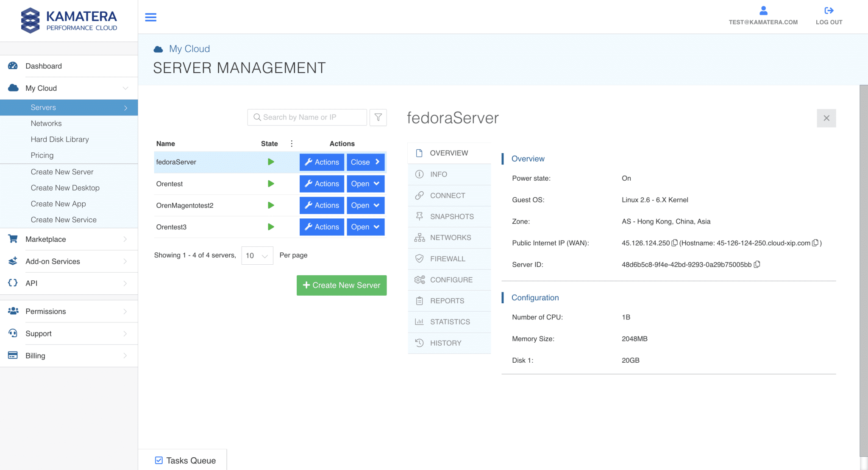
Task: Click fedoraServer play state icon
Action: click(271, 162)
